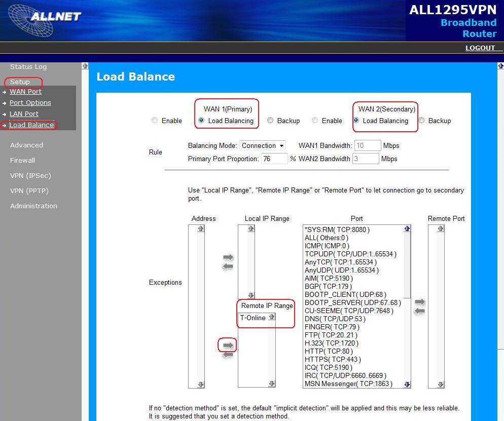Click Remote Port list scroll-up arrow
This screenshot has height=421, width=504.
[x=441, y=228]
